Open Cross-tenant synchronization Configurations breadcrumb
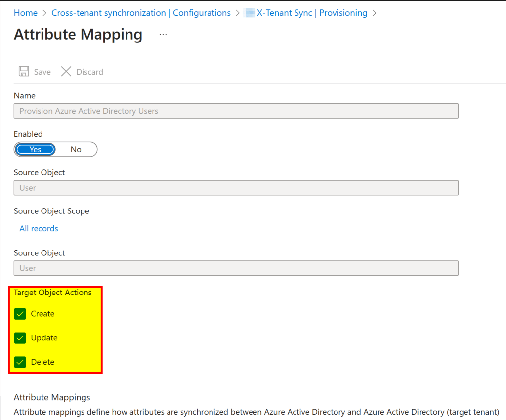This screenshot has width=506, height=420. click(141, 13)
